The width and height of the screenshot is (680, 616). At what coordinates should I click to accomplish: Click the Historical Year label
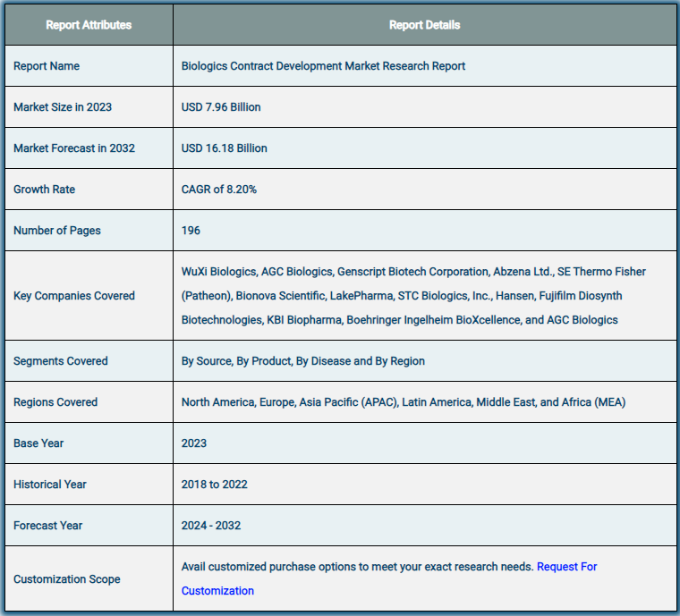point(50,485)
